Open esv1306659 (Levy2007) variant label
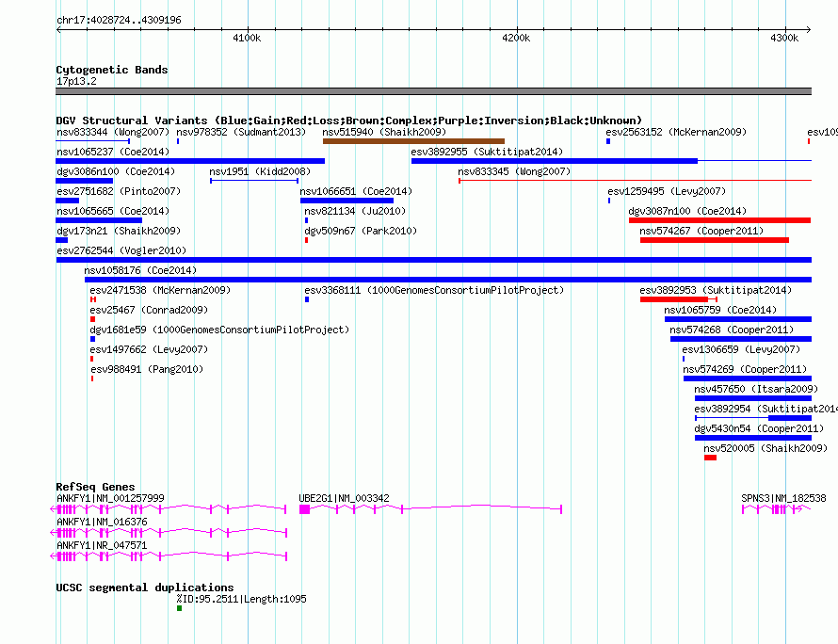This screenshot has height=644, width=838. [741, 349]
